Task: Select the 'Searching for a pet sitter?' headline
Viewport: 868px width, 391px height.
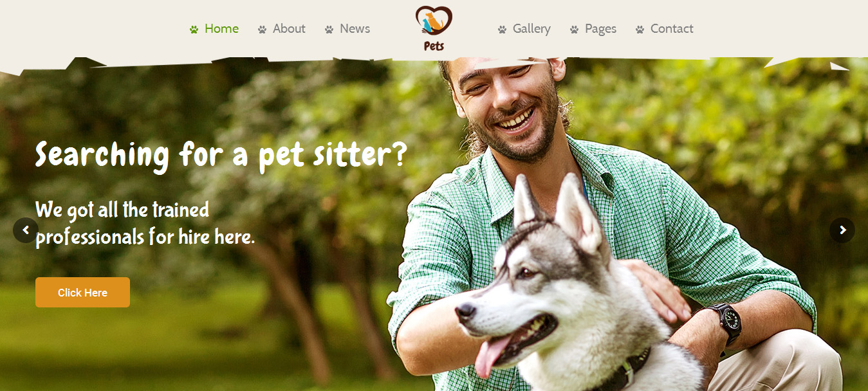Action: (x=221, y=156)
